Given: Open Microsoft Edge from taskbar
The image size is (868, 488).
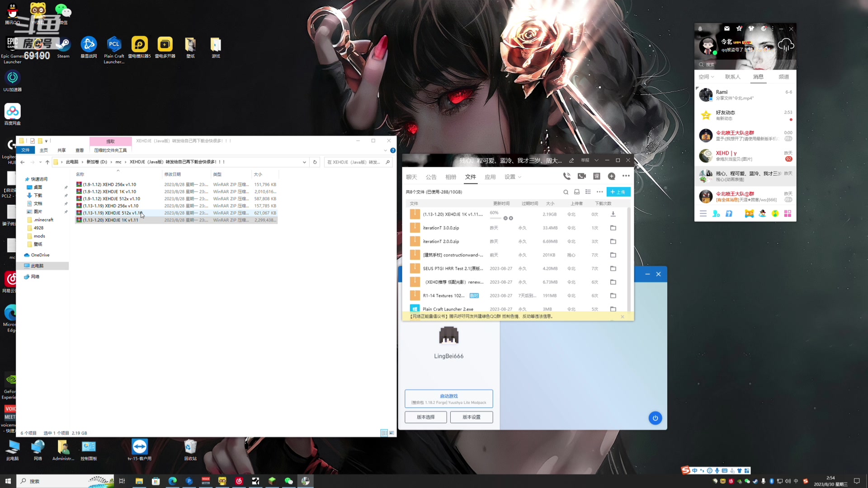Looking at the screenshot, I should pyautogui.click(x=172, y=481).
